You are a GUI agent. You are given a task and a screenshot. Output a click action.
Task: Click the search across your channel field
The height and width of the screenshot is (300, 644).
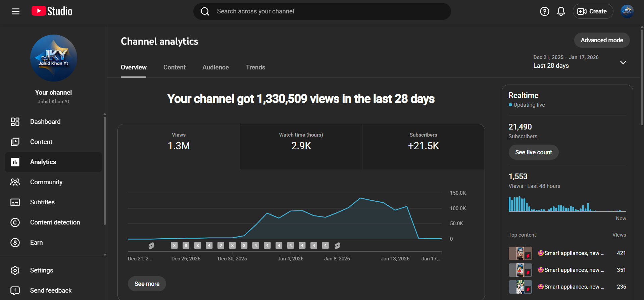click(x=322, y=11)
